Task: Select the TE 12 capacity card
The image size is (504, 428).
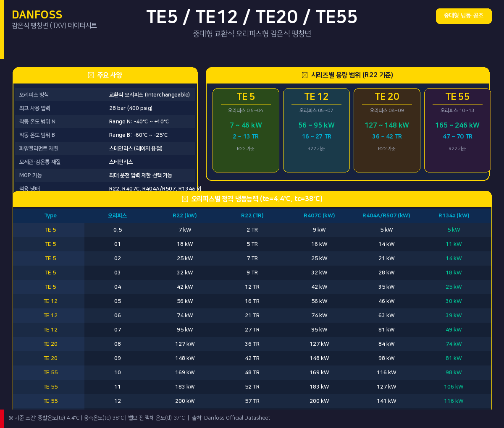Action: pos(316,130)
